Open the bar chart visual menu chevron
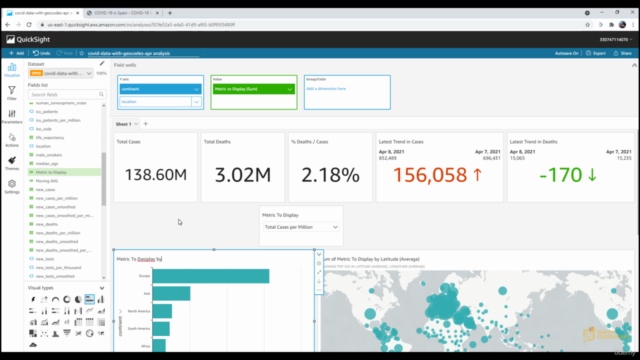Image resolution: width=640 pixels, height=360 pixels. 319,254
